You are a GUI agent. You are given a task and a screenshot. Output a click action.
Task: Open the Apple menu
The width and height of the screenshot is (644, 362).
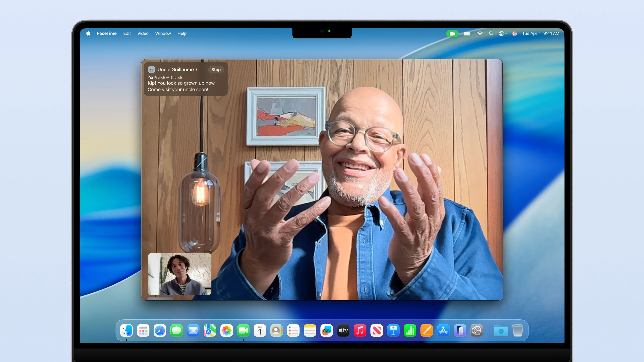[88, 34]
